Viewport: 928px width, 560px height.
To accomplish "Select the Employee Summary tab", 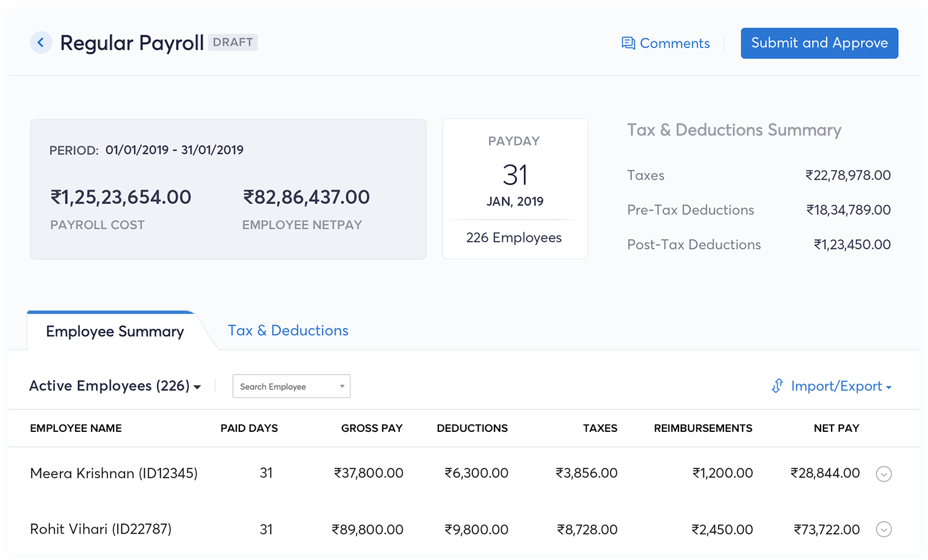I will tap(114, 331).
